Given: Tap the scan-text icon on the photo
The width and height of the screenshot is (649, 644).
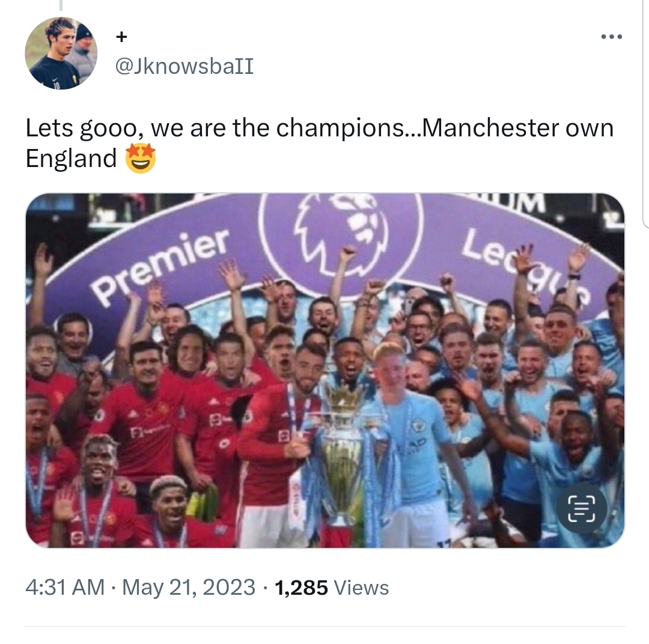Looking at the screenshot, I should tap(582, 508).
